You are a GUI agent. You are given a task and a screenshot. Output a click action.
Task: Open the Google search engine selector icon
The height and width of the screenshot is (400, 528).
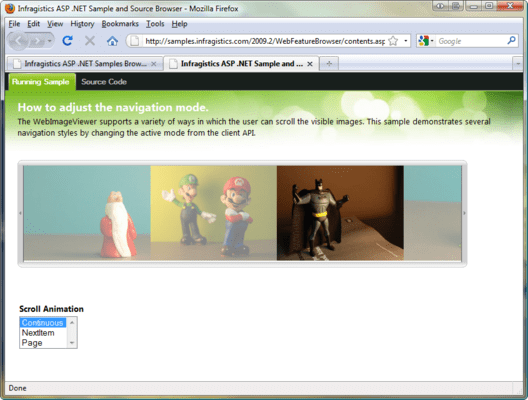coord(425,41)
